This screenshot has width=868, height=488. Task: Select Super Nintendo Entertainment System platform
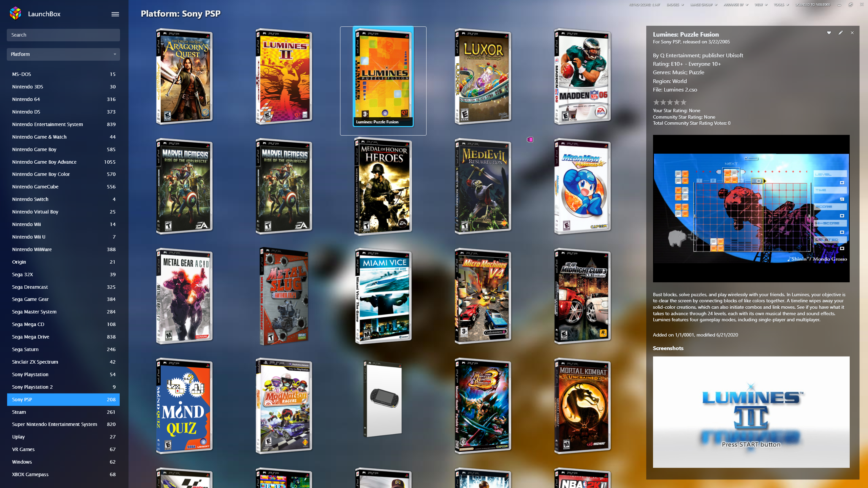coord(63,424)
